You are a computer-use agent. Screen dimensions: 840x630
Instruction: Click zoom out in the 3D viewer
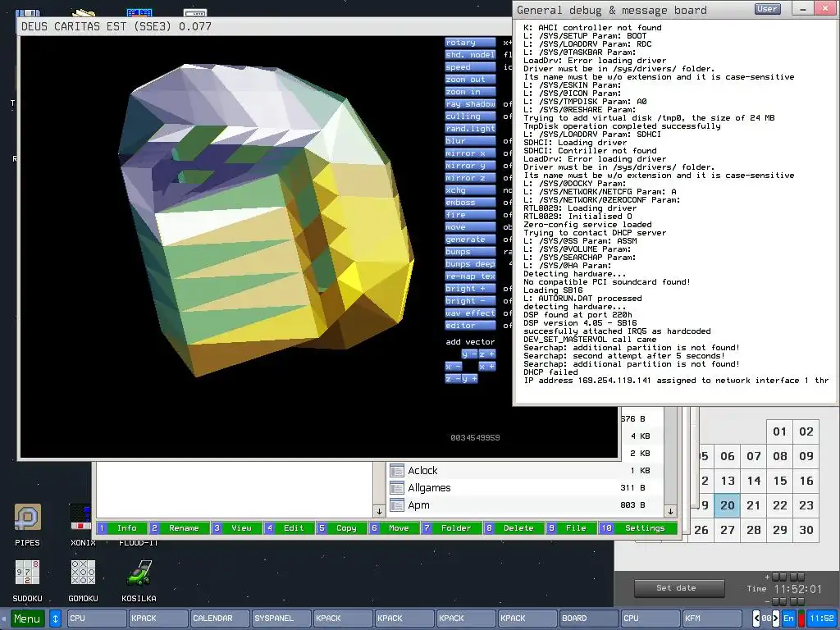pos(470,80)
